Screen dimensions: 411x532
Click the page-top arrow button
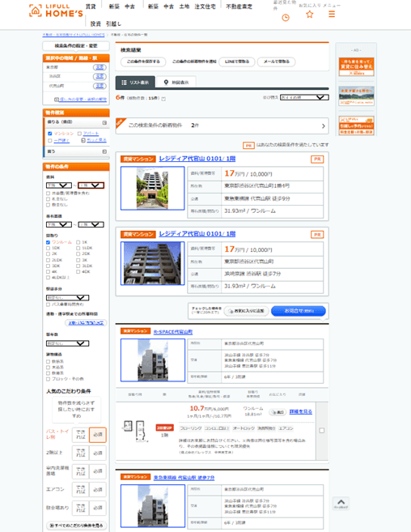pos(341,503)
